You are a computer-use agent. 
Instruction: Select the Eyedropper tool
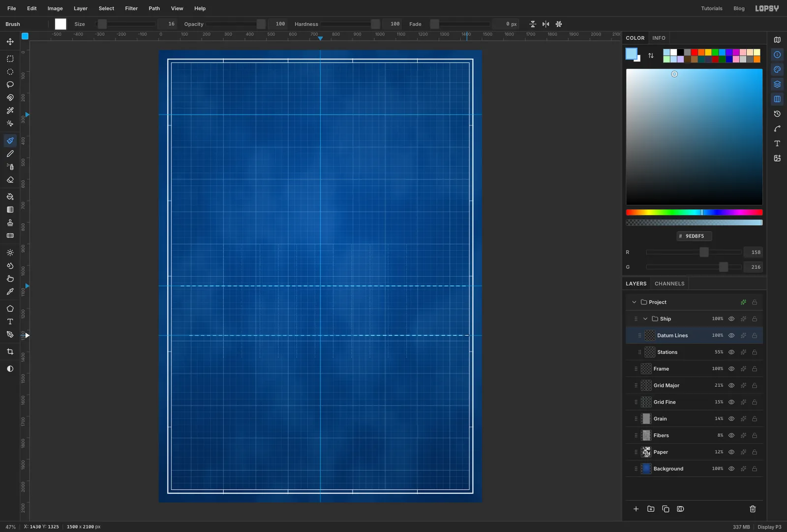[10, 292]
